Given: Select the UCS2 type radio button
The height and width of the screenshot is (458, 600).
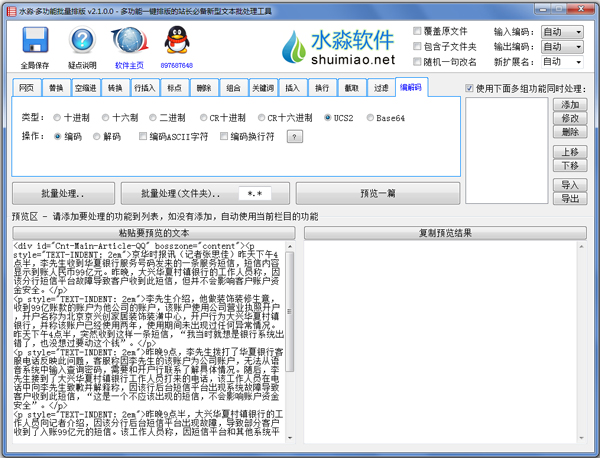Looking at the screenshot, I should pos(328,118).
